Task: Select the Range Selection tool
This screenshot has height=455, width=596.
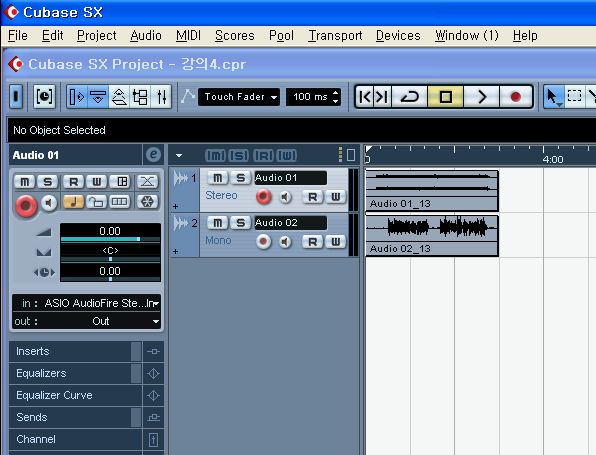Action: point(574,97)
